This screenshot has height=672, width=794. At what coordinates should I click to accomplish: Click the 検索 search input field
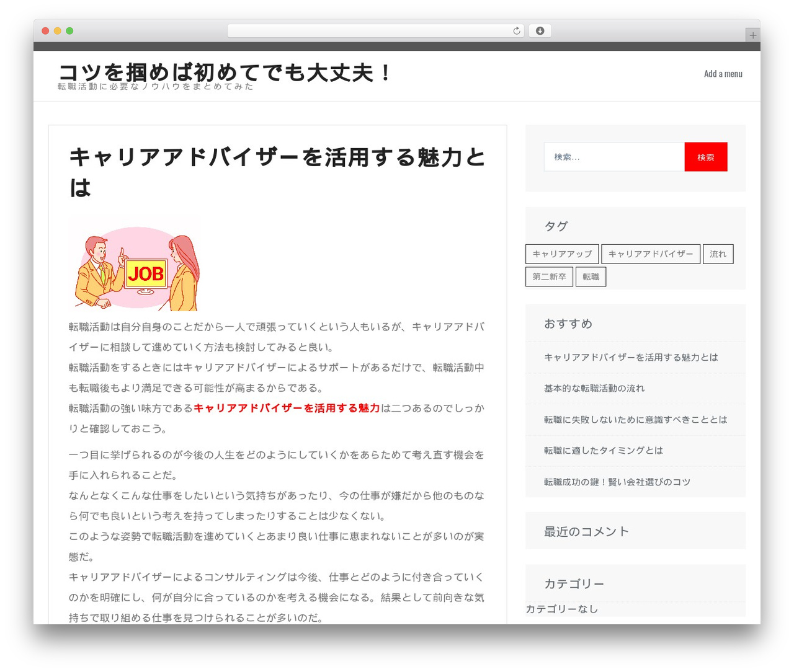(x=614, y=157)
